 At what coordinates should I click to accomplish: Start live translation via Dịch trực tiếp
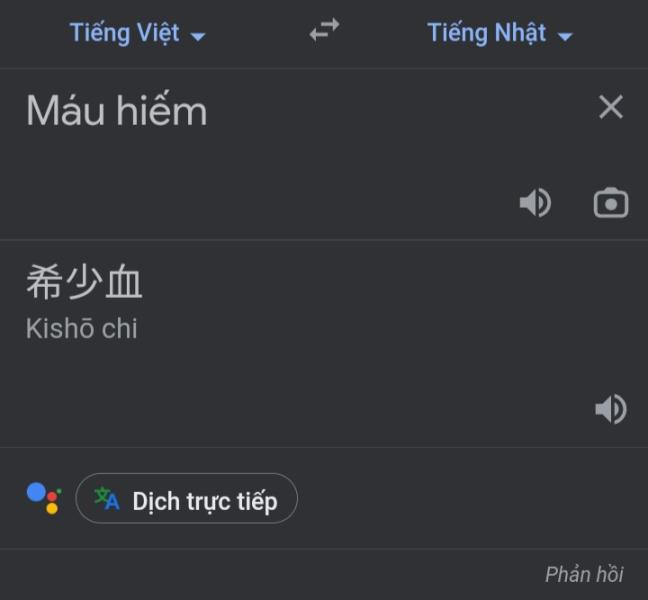pos(186,498)
